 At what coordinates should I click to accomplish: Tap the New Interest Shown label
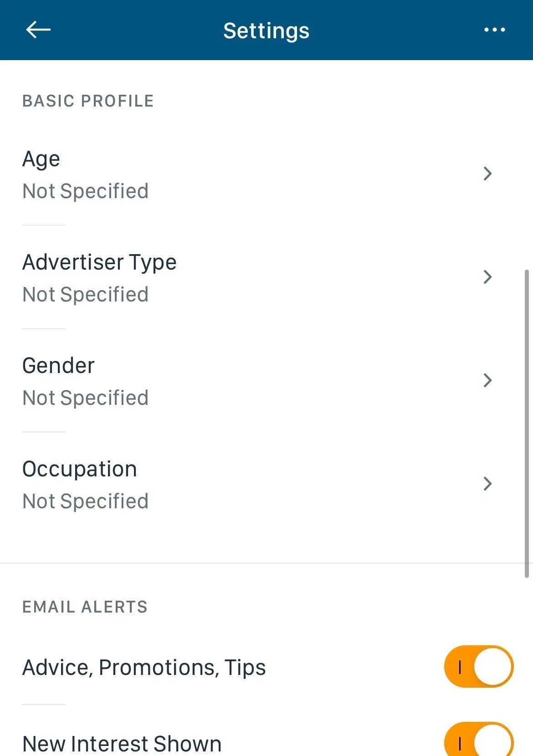tap(122, 744)
